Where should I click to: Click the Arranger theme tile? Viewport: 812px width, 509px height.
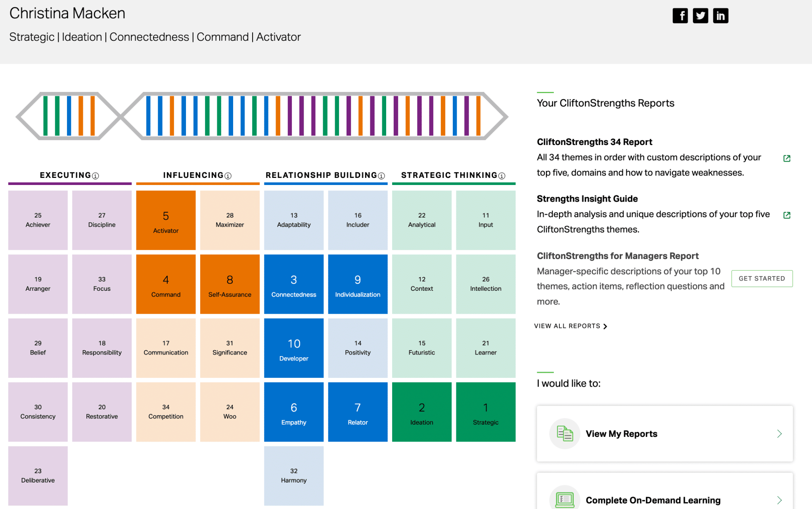38,284
